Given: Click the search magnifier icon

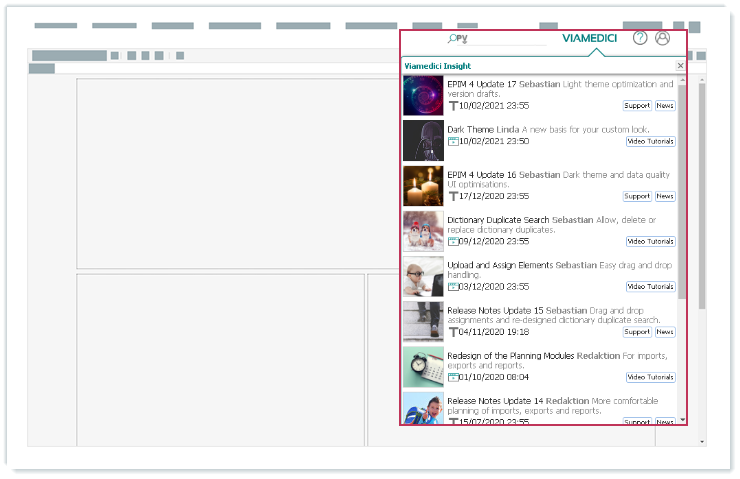Looking at the screenshot, I should [454, 38].
